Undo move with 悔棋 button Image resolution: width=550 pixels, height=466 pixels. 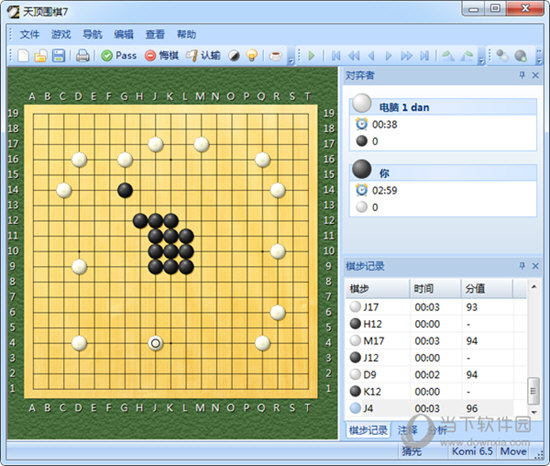pos(162,55)
